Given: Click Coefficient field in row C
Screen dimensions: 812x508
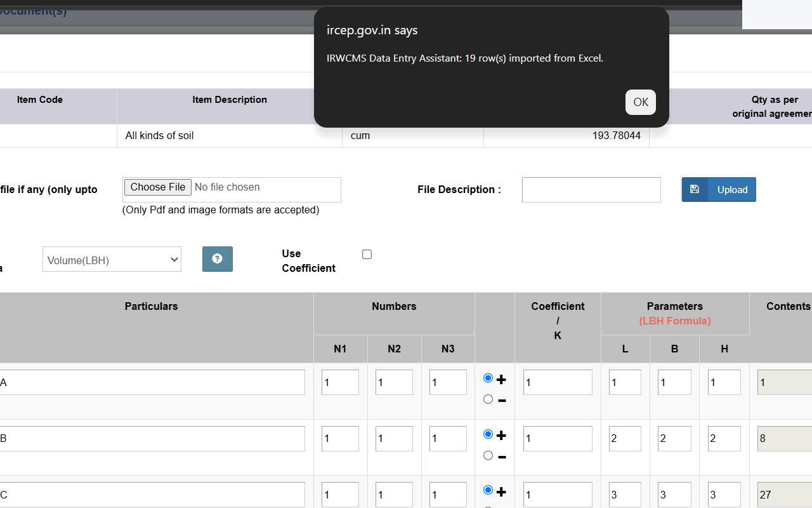Looking at the screenshot, I should (x=558, y=495).
